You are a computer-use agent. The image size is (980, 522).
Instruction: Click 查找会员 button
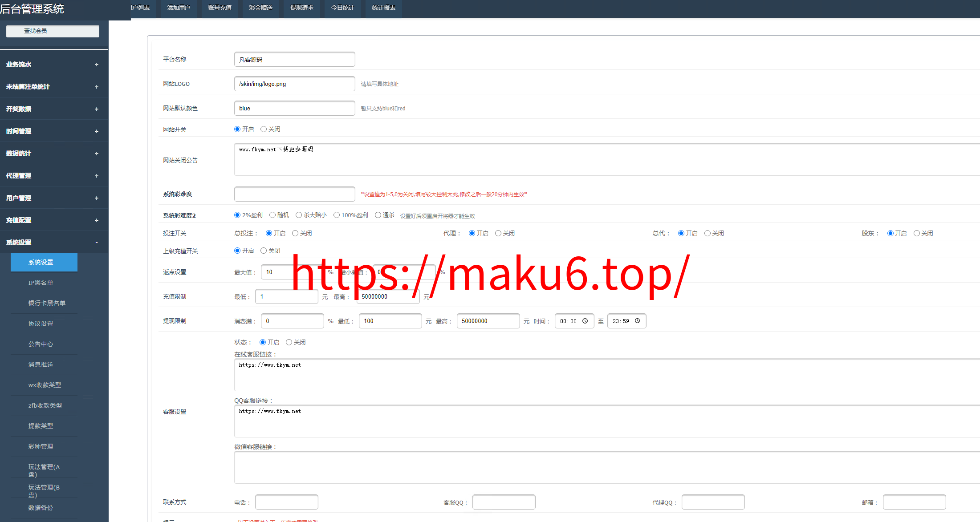tap(53, 31)
